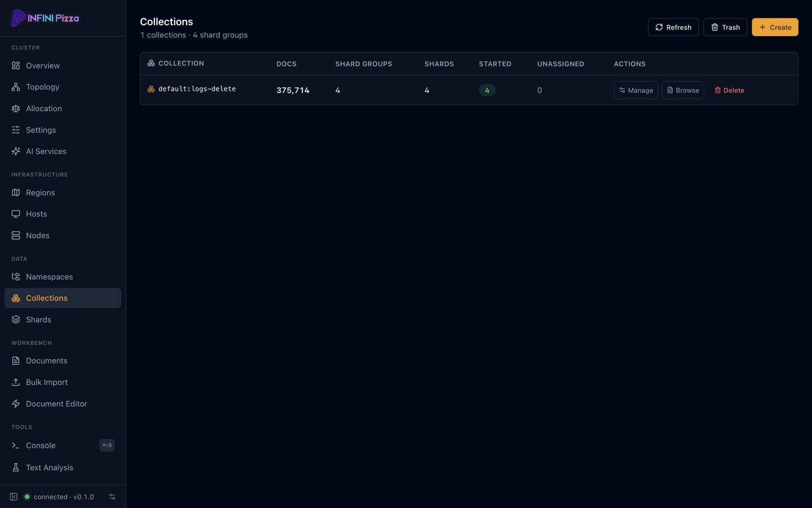This screenshot has height=508, width=812.
Task: Open Topology via its network icon
Action: tap(16, 87)
